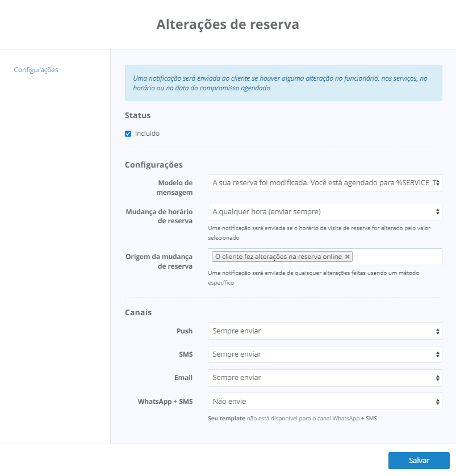Click the 'Modelo de mensagem' label
Image resolution: width=456 pixels, height=476 pixels.
pos(174,187)
